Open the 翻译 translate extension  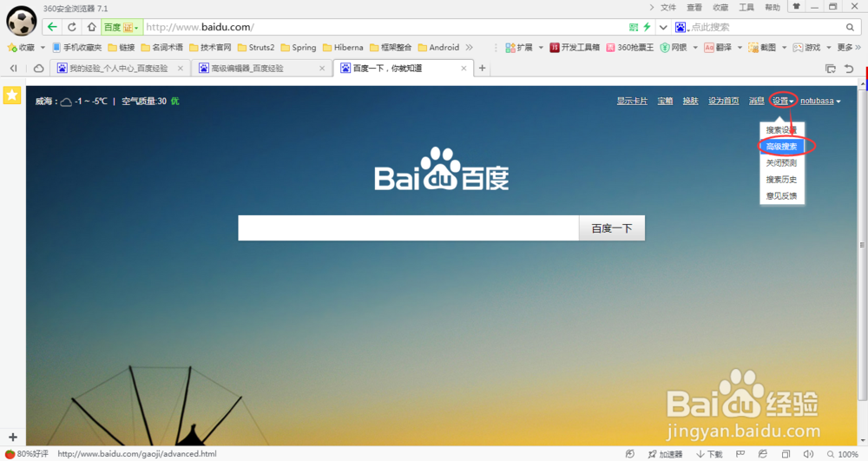(718, 48)
